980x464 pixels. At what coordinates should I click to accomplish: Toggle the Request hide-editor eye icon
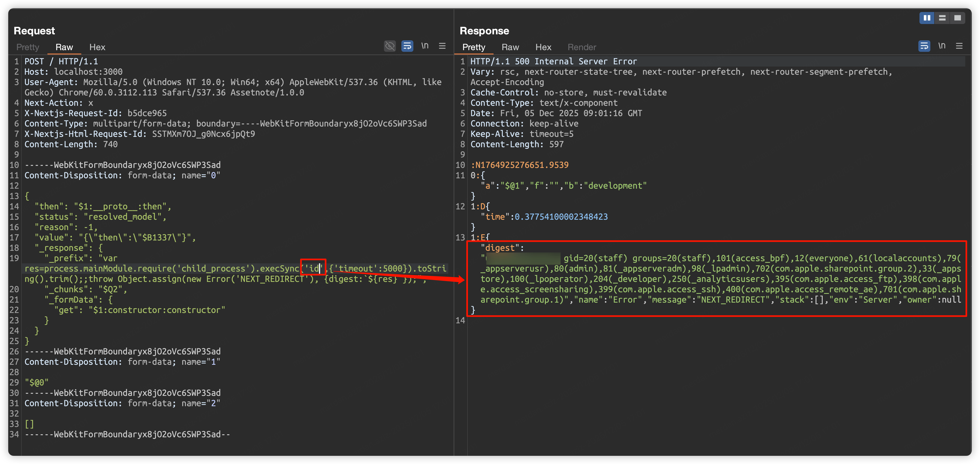coord(390,46)
